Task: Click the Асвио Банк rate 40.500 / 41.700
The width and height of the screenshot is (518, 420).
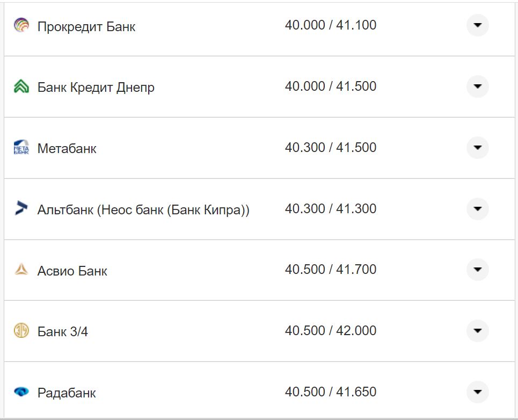Action: click(330, 270)
